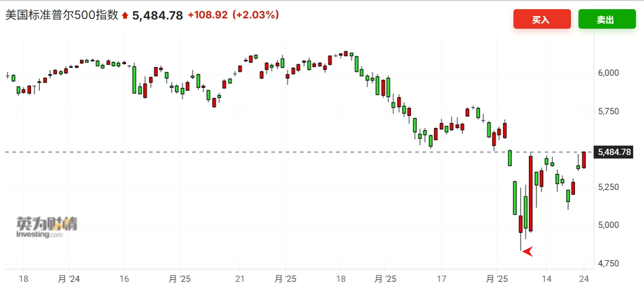Image resolution: width=644 pixels, height=302 pixels.
Task: Click the 24 date axis label
Action: (584, 278)
